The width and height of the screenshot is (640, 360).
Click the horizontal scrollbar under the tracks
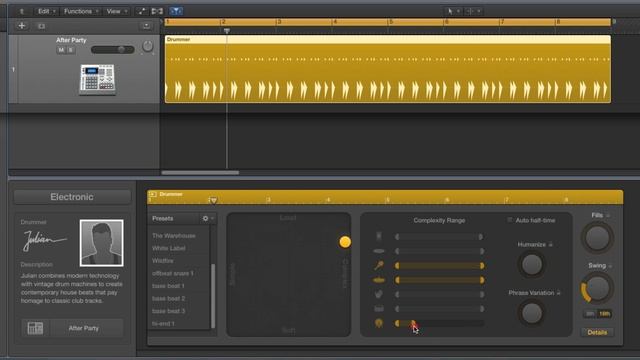(200, 173)
